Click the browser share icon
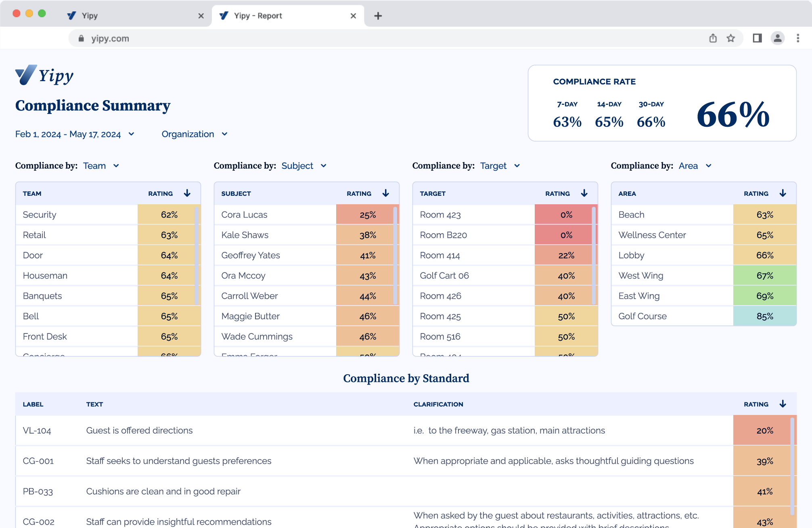 713,38
